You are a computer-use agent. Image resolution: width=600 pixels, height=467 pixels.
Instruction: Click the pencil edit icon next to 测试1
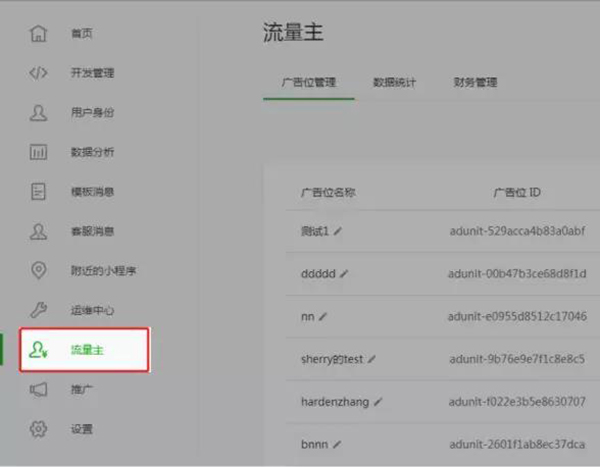pyautogui.click(x=338, y=231)
